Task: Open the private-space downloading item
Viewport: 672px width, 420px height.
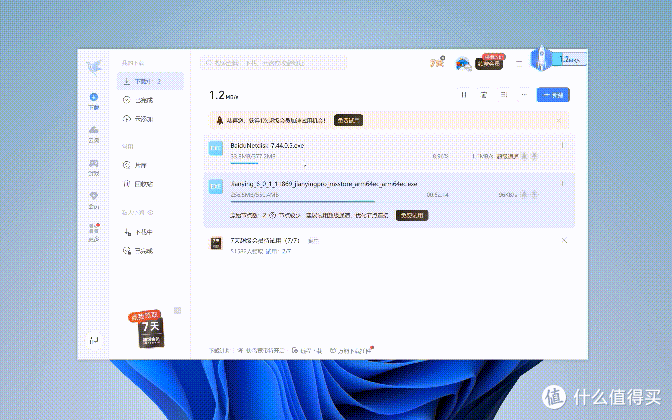Action: click(150, 232)
